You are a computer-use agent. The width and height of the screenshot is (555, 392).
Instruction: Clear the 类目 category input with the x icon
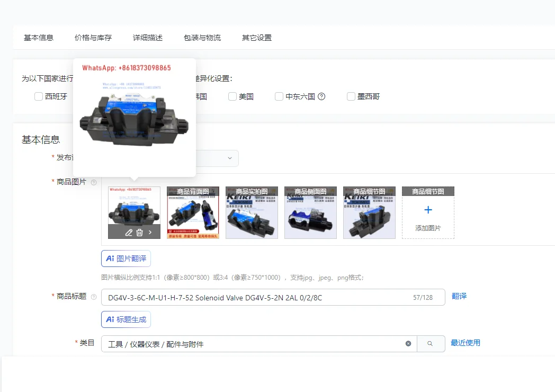pyautogui.click(x=408, y=343)
